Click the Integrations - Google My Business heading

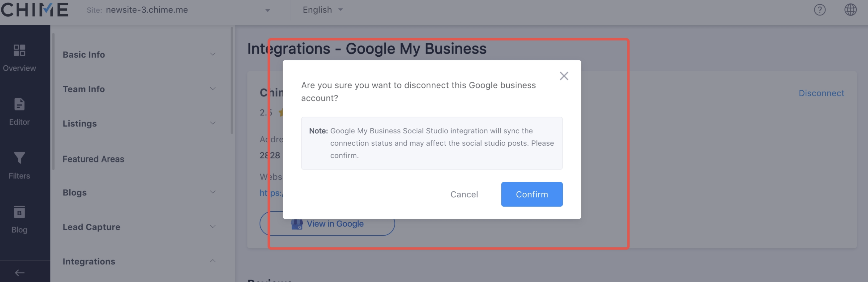367,48
